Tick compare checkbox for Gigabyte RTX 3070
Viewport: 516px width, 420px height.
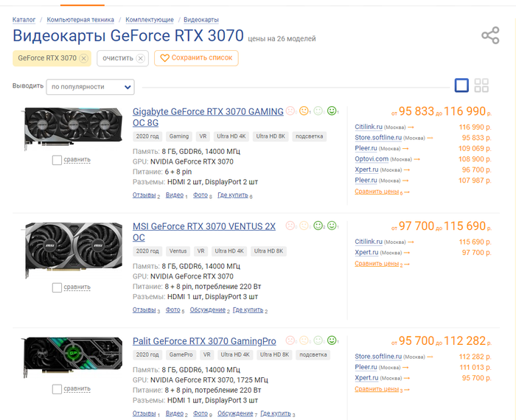57,160
